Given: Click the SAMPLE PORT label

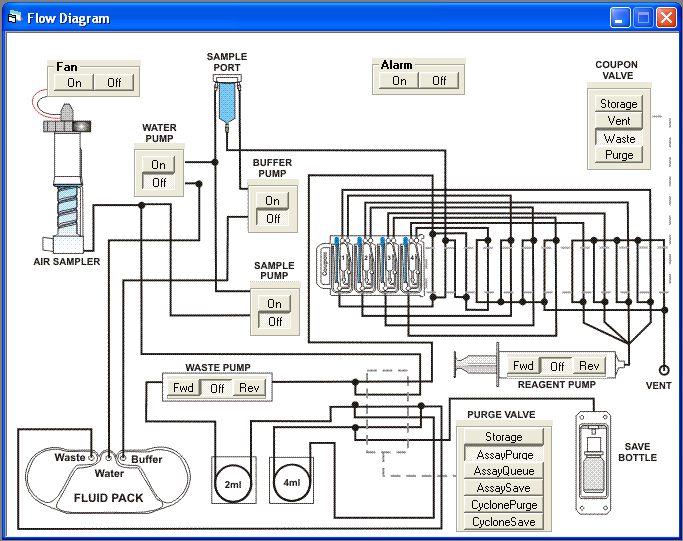Looking at the screenshot, I should (227, 62).
